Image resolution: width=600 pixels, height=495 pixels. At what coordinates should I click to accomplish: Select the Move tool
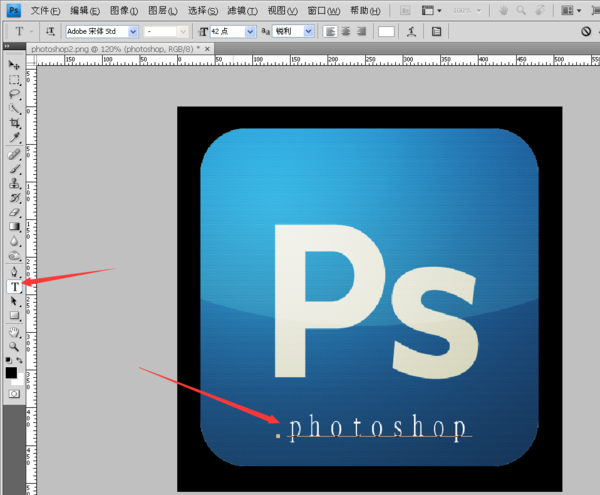tap(14, 65)
